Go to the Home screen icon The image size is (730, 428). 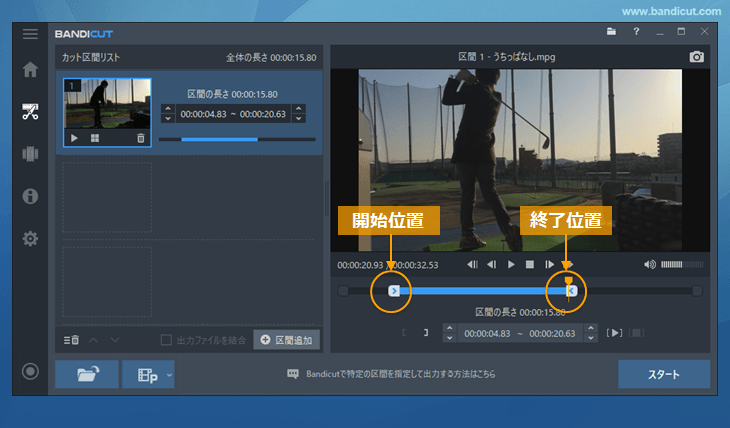click(30, 69)
